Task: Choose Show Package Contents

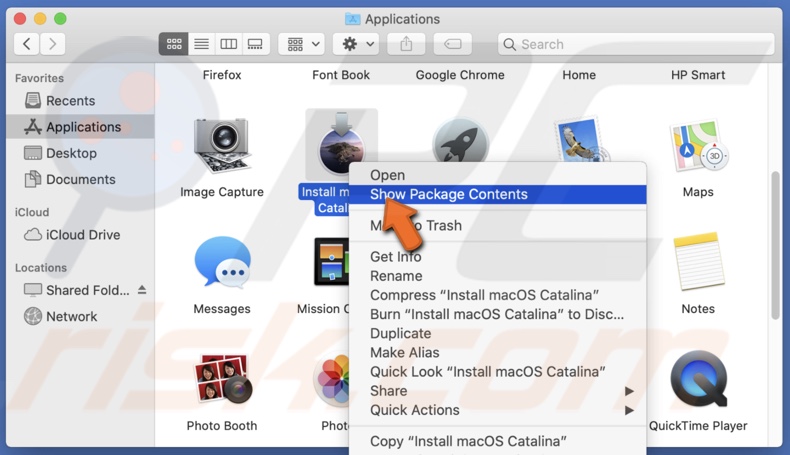Action: [x=498, y=194]
